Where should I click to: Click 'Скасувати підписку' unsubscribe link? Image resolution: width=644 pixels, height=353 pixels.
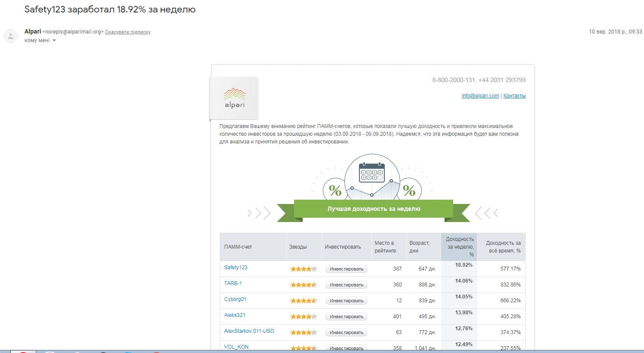(x=128, y=32)
